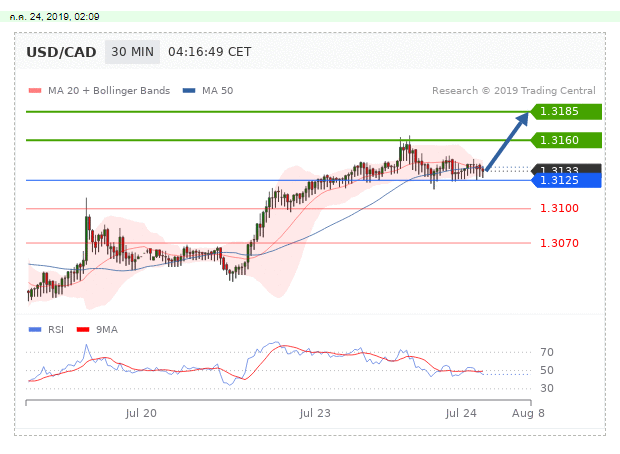Click the 1.3133 current price tag

[566, 168]
